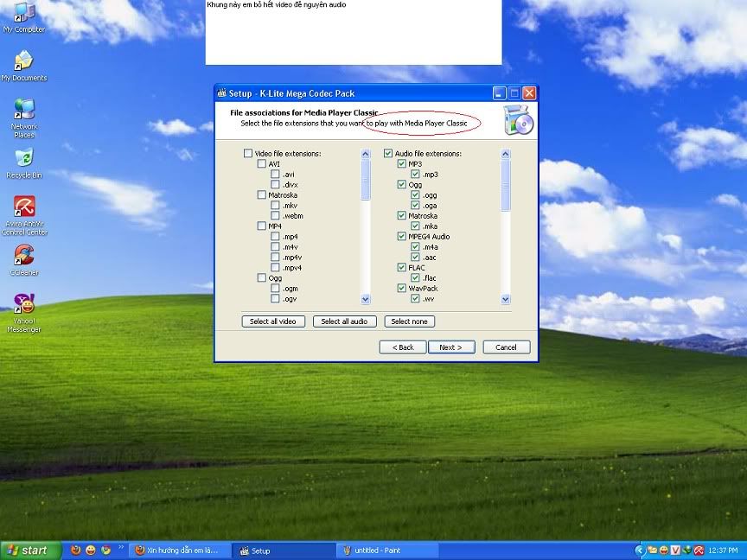Untick the .mp3 extension checkbox
Screen dimensions: 747x560
tap(415, 175)
